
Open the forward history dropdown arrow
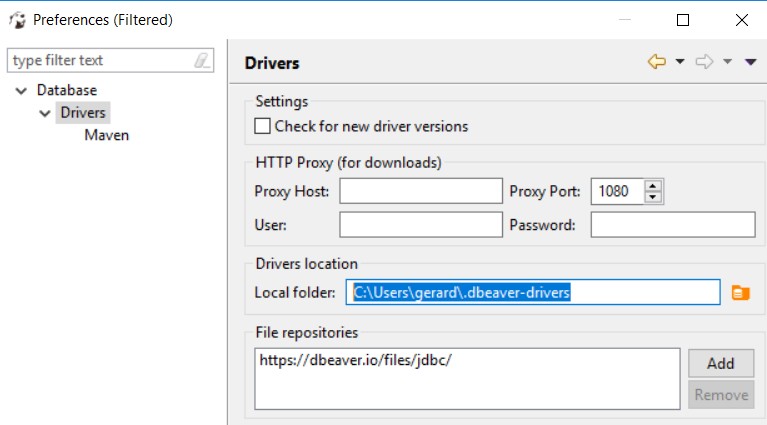pyautogui.click(x=728, y=62)
